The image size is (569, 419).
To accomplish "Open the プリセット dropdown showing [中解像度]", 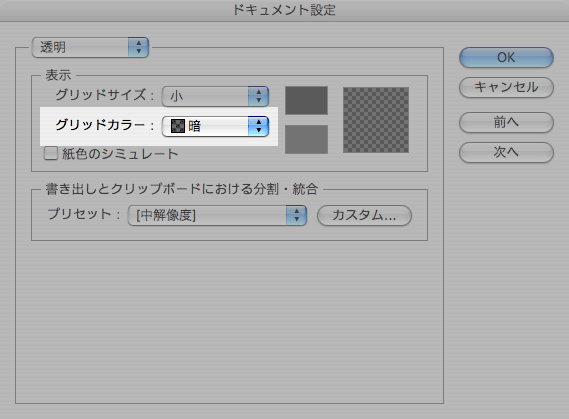I will point(217,215).
